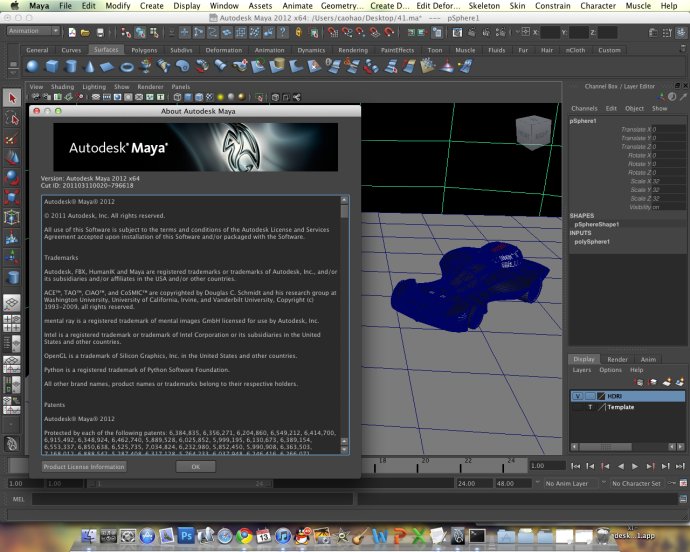Open animation preferences icon beside character set
690x552 pixels.
point(683,483)
